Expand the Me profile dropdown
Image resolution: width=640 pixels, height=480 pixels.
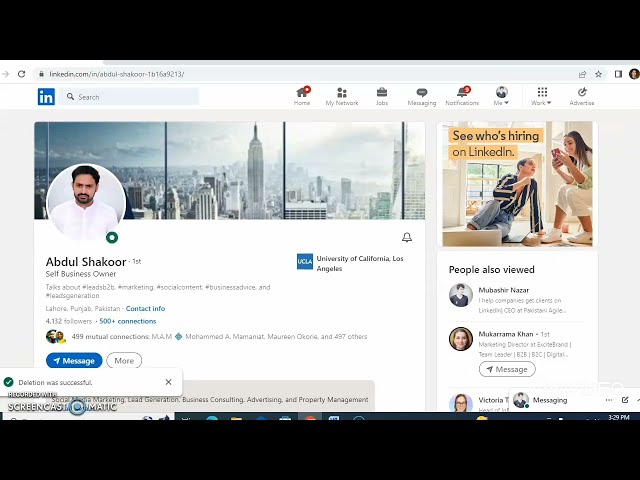tap(501, 97)
